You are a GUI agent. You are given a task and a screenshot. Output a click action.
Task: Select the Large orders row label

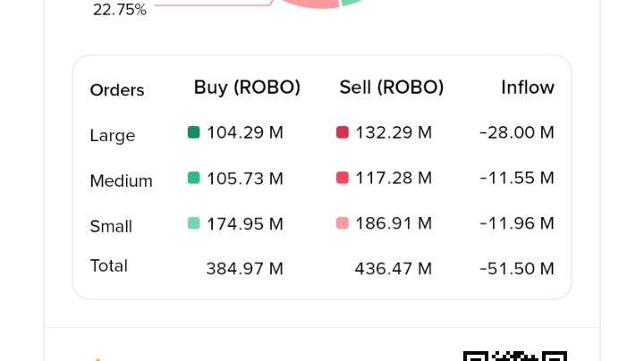click(113, 136)
